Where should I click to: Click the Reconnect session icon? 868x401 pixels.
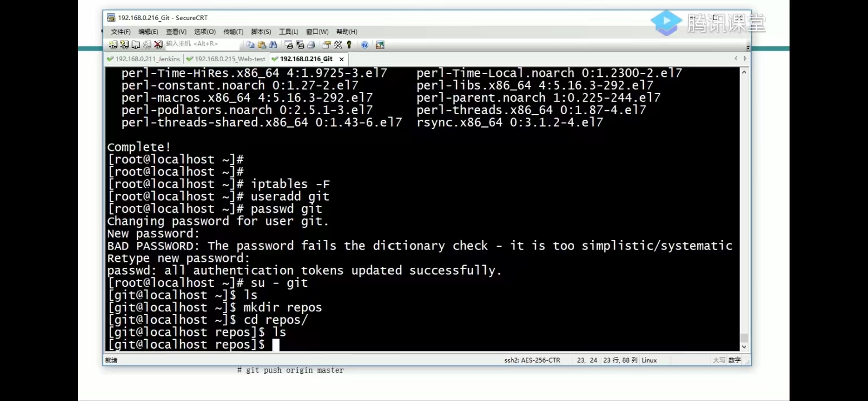coord(147,45)
